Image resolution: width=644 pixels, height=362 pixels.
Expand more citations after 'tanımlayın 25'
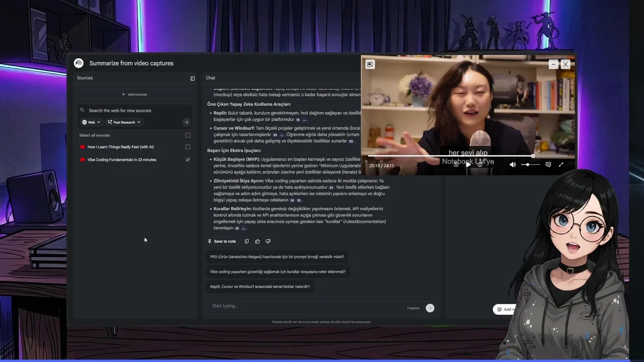point(244,228)
